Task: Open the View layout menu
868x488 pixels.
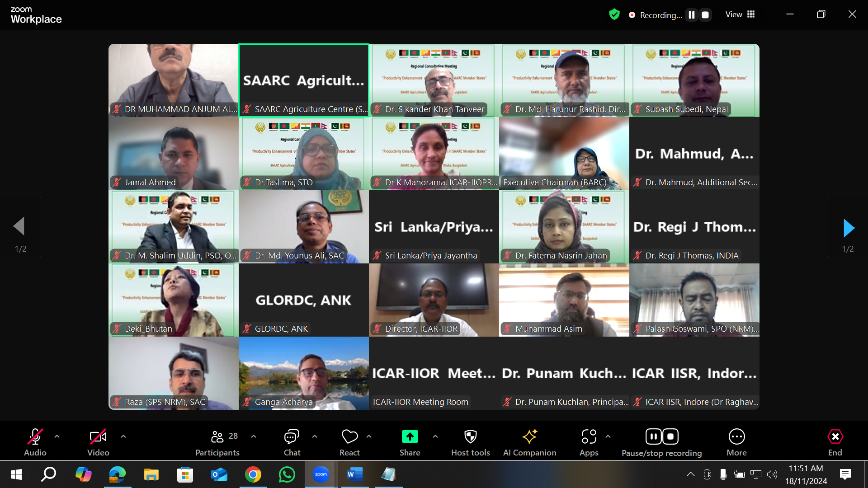Action: point(740,14)
